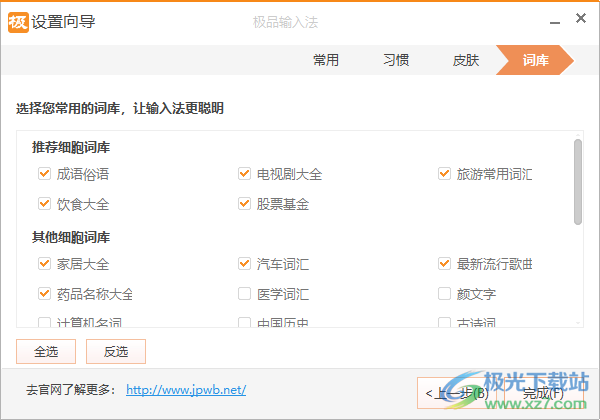Enable the 颜文字 dictionary

(444, 294)
